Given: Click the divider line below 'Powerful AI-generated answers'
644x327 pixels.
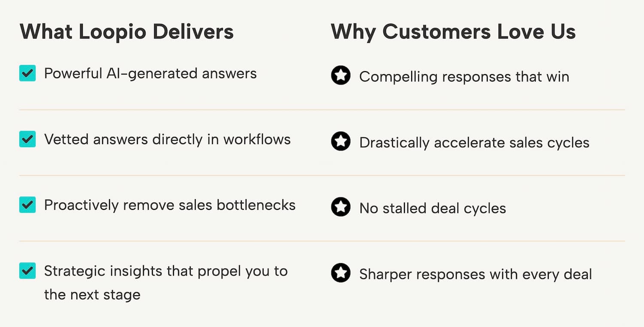Looking at the screenshot, I should point(322,110).
